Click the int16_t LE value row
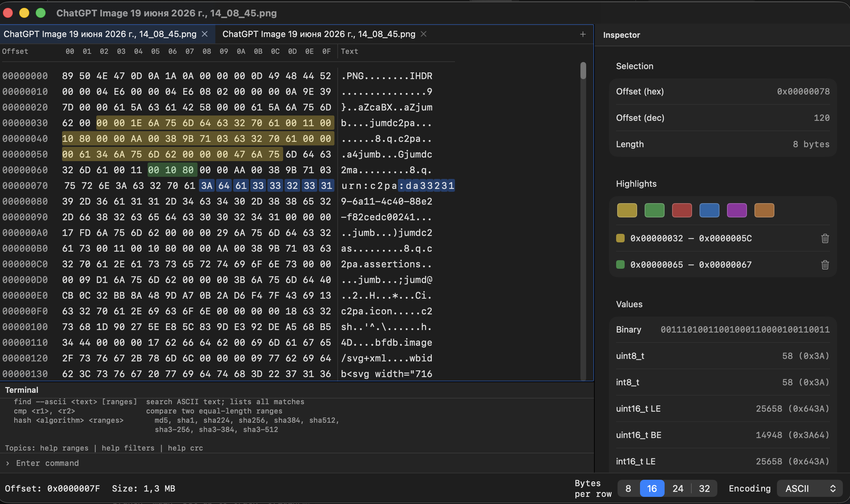850x504 pixels. [x=723, y=462]
